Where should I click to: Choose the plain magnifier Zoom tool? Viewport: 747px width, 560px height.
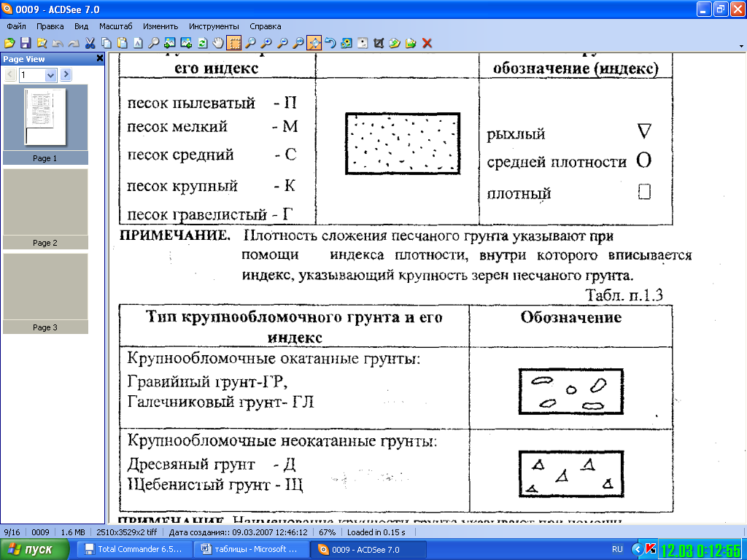pyautogui.click(x=250, y=43)
